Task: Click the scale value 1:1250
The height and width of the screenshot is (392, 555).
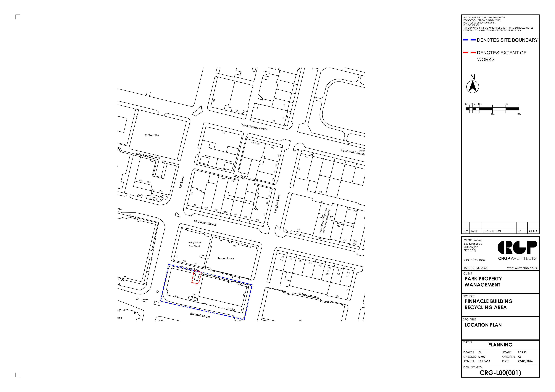Action: click(x=522, y=352)
